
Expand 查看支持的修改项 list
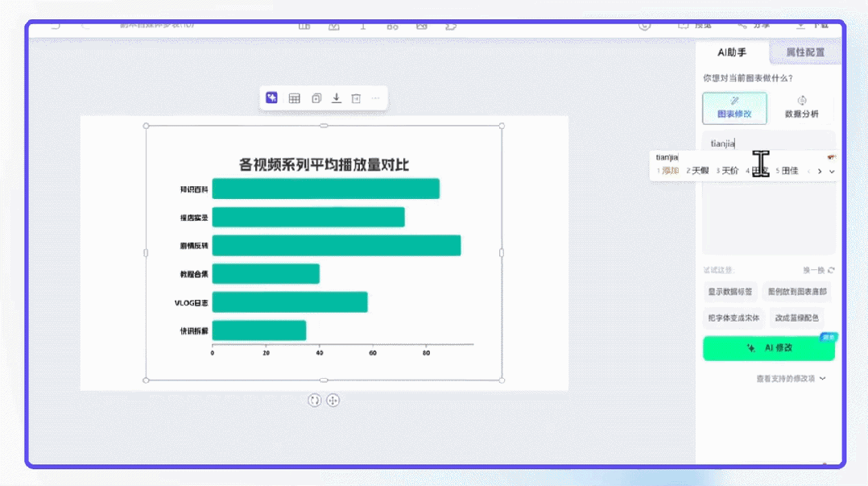(x=791, y=378)
